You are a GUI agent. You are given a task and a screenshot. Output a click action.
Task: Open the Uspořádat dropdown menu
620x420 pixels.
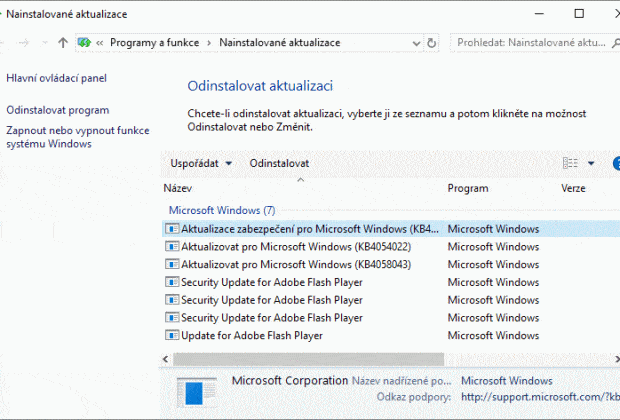tap(200, 163)
